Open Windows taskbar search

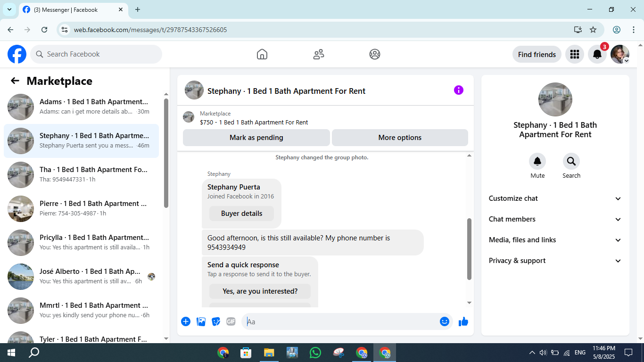[34, 353]
